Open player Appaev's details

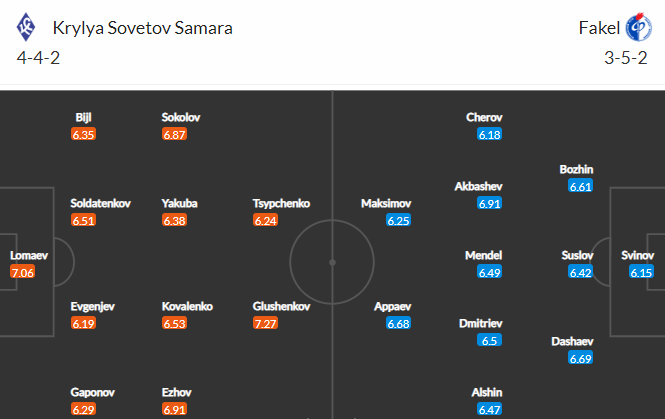(392, 307)
